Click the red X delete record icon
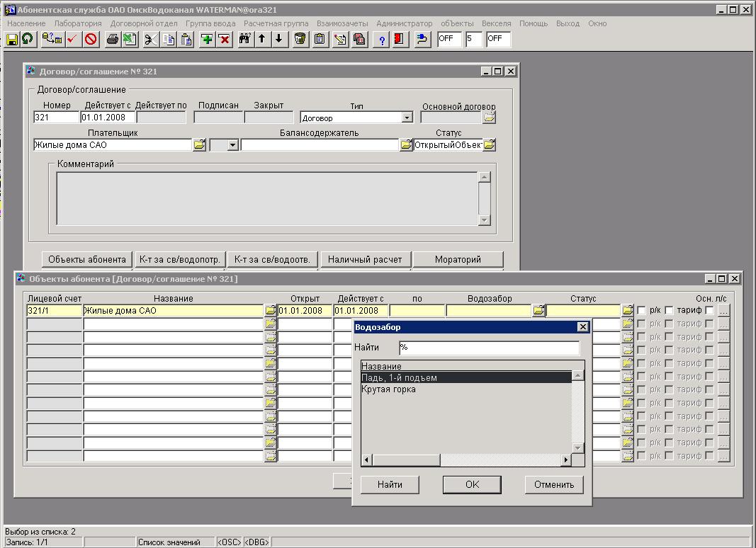Screen dimensions: 756x548 click(225, 39)
